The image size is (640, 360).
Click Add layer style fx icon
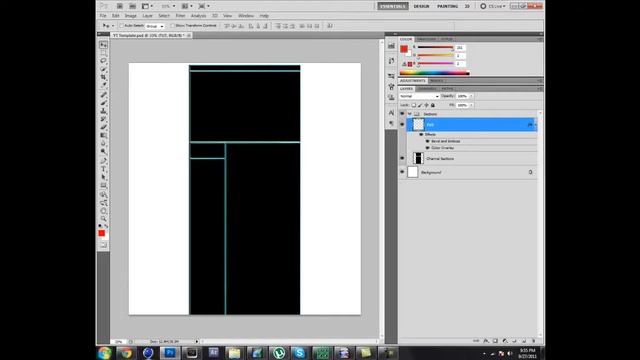click(x=486, y=341)
